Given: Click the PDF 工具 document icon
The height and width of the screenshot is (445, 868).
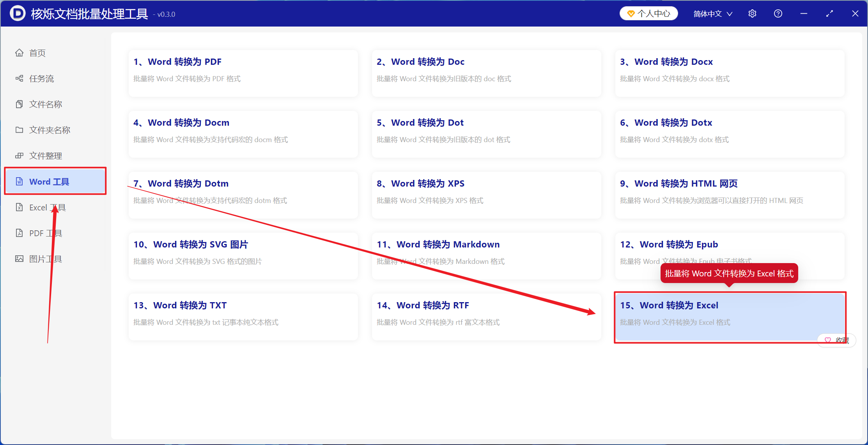Looking at the screenshot, I should (19, 233).
